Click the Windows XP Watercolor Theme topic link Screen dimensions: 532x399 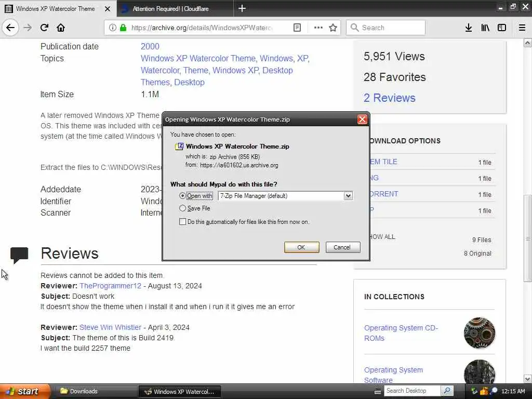point(198,58)
